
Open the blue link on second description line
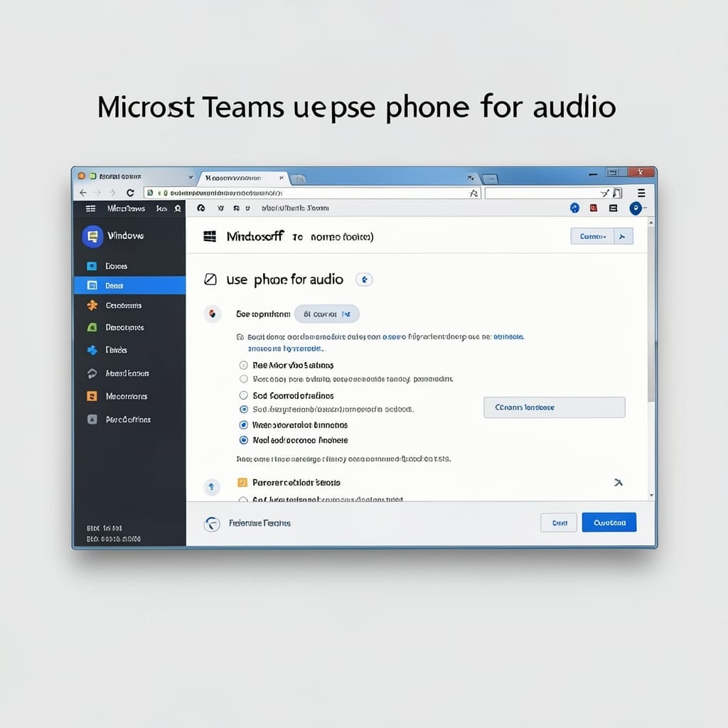click(x=286, y=348)
